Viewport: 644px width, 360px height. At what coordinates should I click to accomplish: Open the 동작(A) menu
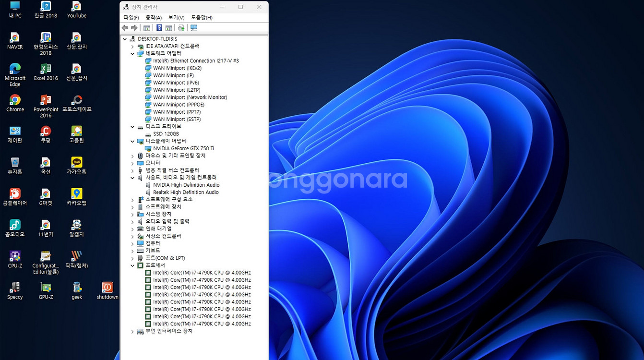[x=154, y=18]
